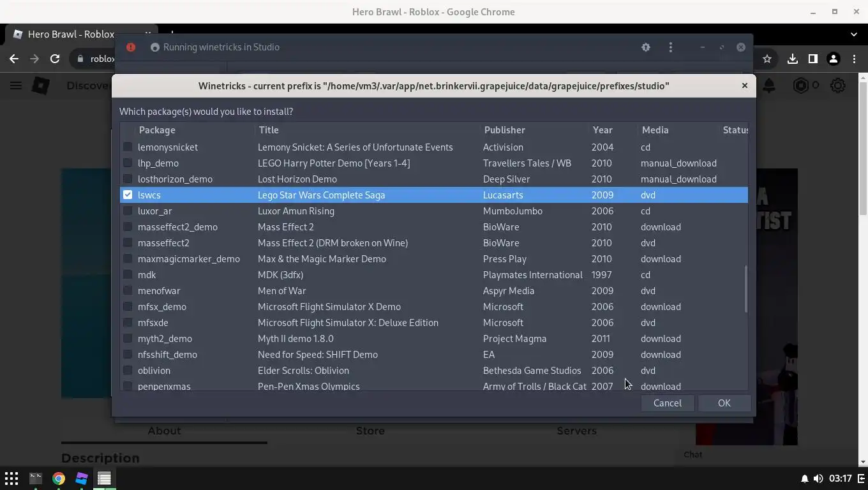Select the Myth II demo 1.8.0 row
The height and width of the screenshot is (490, 868).
tap(434, 339)
